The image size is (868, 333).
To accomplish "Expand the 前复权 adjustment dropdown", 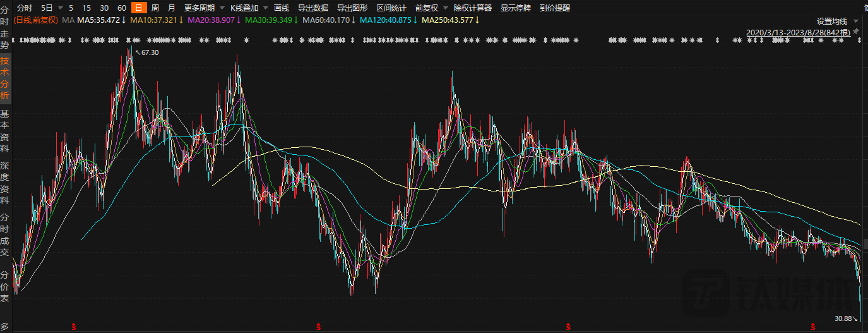I will (x=443, y=8).
